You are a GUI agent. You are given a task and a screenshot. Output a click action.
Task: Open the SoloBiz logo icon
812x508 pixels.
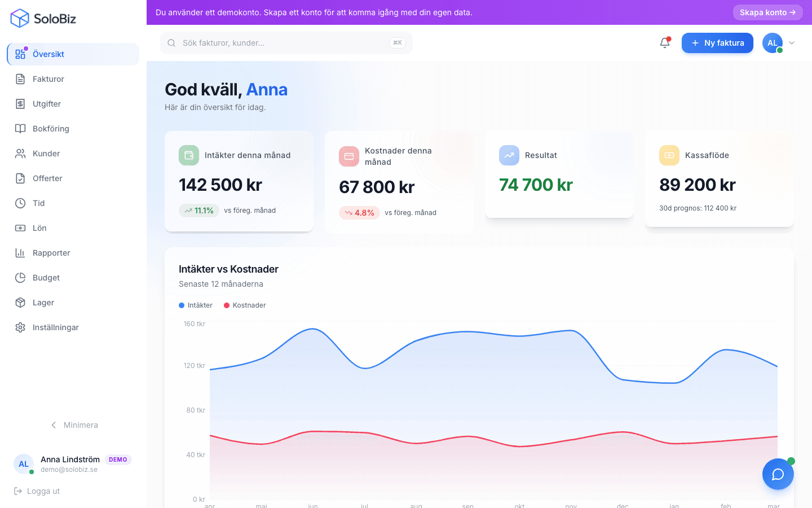pyautogui.click(x=19, y=18)
